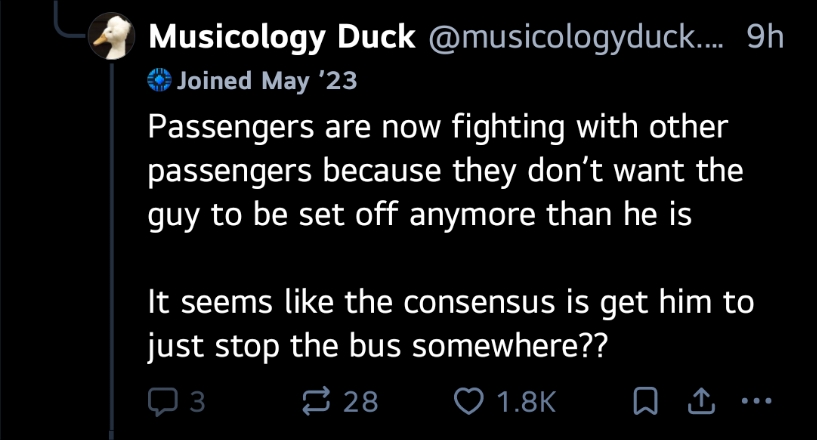Screen dimensions: 817x440
Task: Click the vertical thread line below the avatar
Action: pyautogui.click(x=110, y=250)
